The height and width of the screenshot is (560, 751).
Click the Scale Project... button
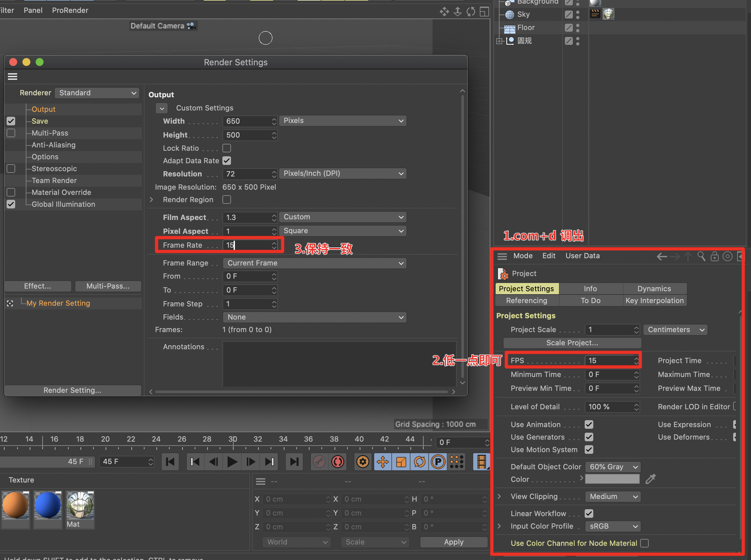pyautogui.click(x=572, y=343)
